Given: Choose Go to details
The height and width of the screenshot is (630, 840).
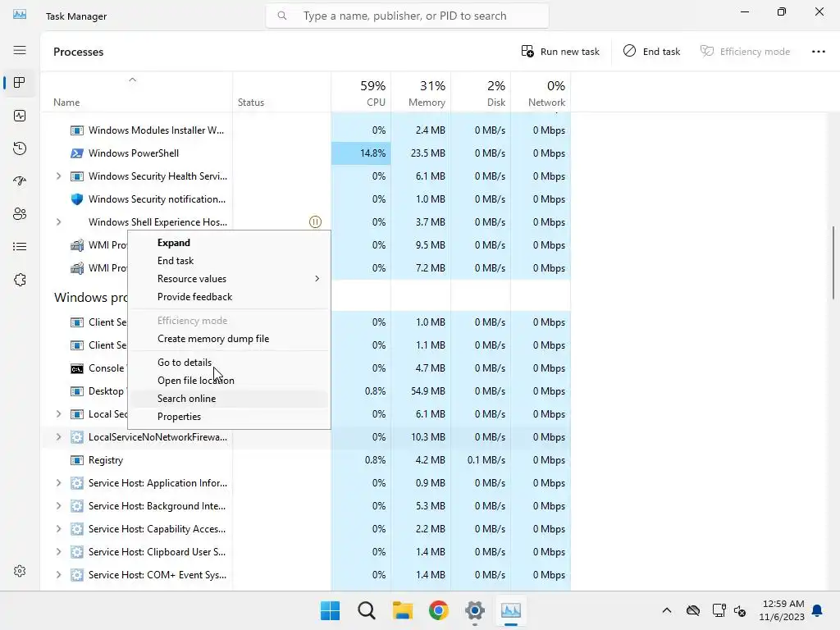Looking at the screenshot, I should [x=229, y=363].
